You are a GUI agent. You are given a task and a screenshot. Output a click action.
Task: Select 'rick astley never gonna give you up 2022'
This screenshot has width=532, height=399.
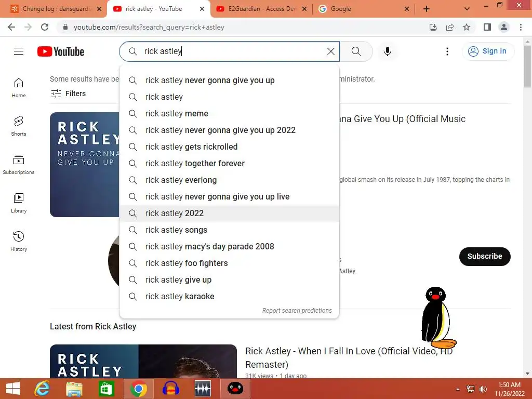229,130
